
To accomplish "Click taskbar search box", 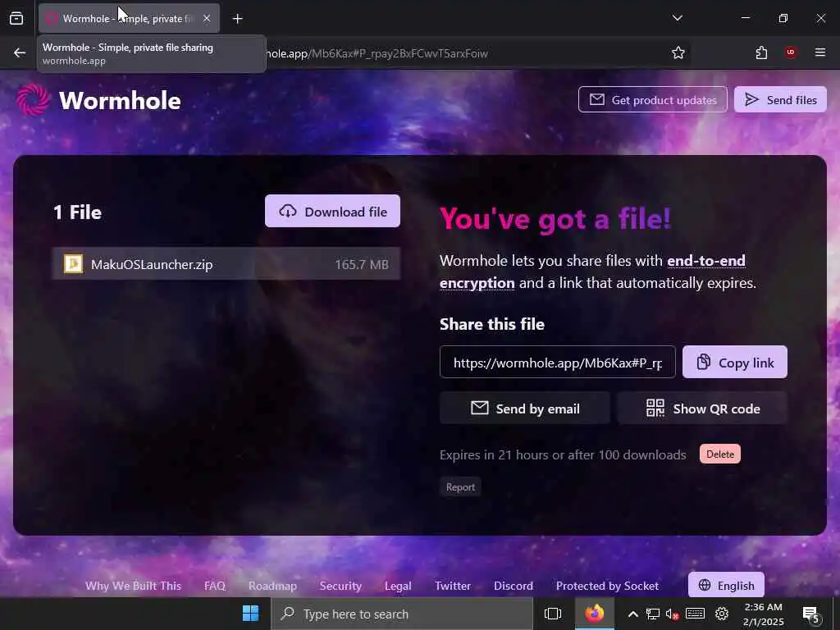I will (x=402, y=614).
